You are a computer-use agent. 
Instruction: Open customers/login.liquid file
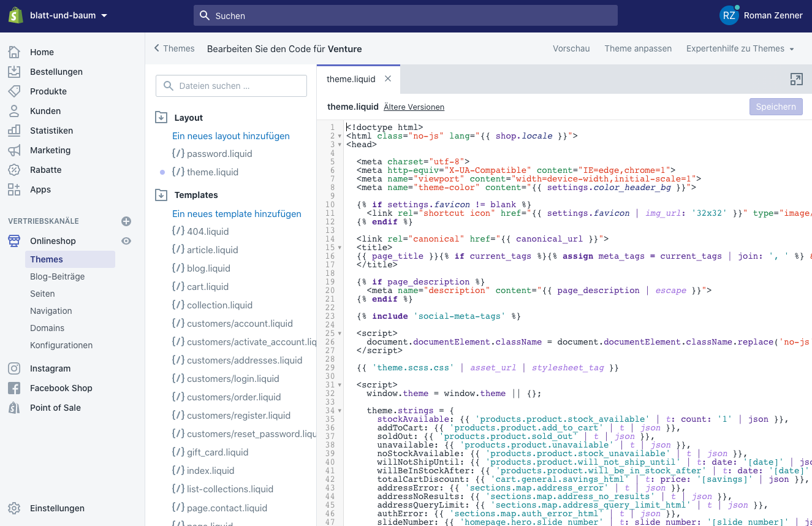[233, 378]
